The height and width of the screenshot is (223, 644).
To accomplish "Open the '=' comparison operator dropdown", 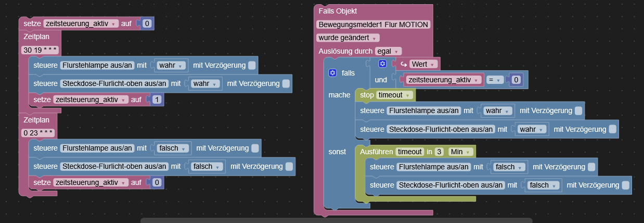I will coord(496,80).
